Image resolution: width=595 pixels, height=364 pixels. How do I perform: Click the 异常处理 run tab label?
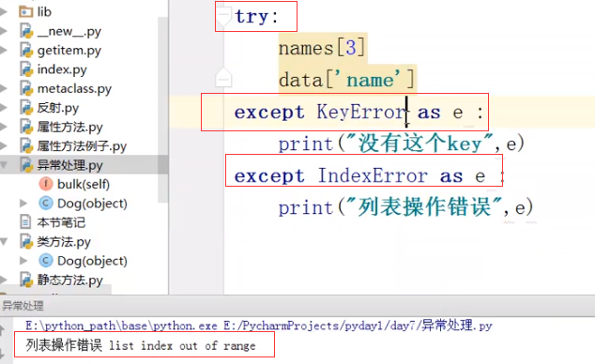(x=23, y=306)
